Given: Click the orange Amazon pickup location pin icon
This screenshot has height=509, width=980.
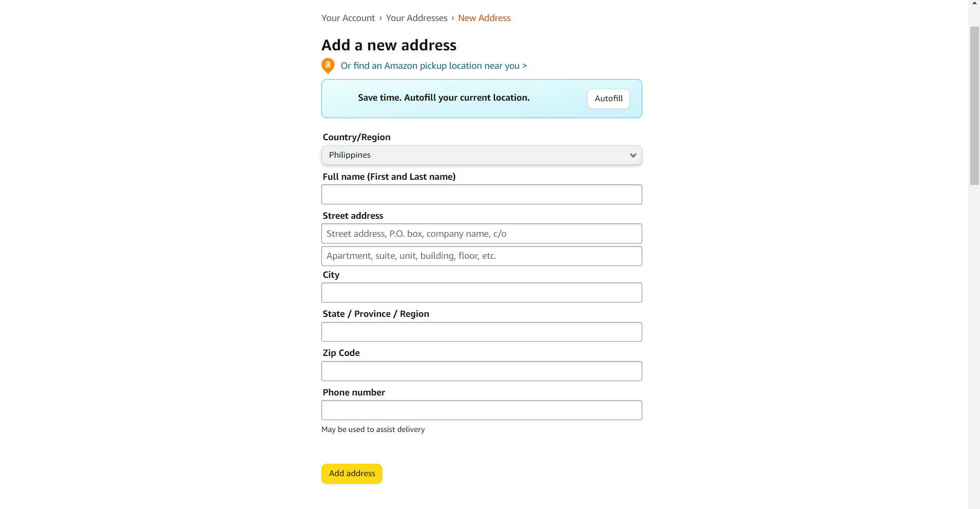Looking at the screenshot, I should click(328, 66).
